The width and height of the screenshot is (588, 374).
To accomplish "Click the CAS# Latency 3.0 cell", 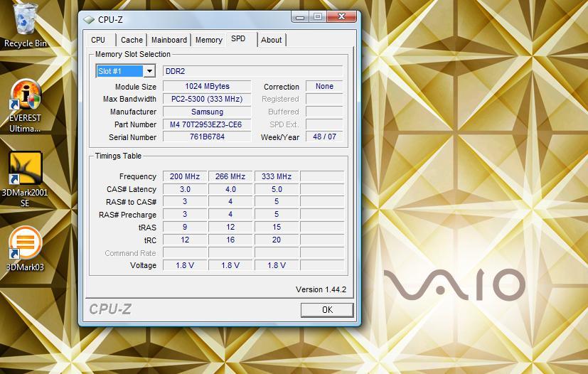I will pos(185,189).
